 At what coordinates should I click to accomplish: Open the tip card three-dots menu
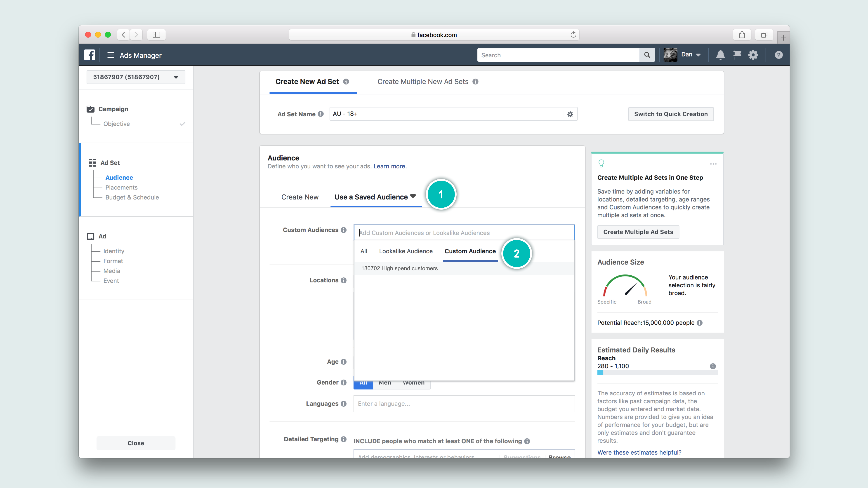(713, 164)
